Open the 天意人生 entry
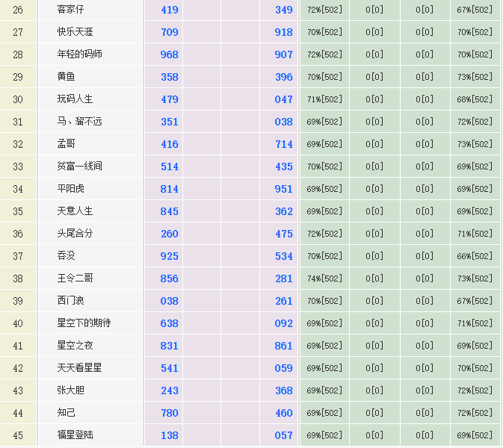The height and width of the screenshot is (448, 503). tap(75, 211)
